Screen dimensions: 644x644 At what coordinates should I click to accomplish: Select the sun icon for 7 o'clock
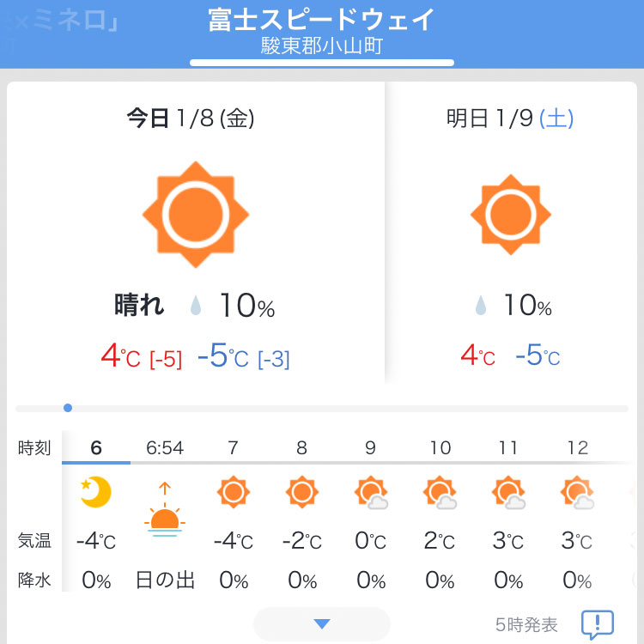(234, 492)
